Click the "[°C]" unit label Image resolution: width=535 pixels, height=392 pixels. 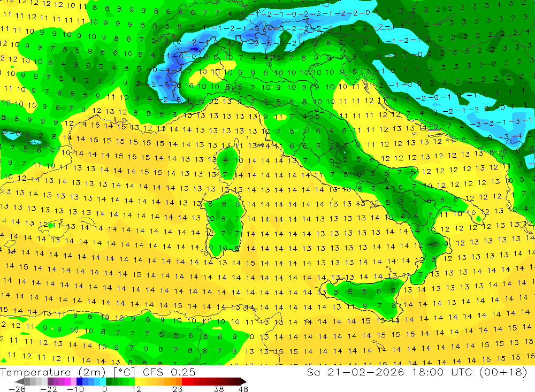[124, 372]
